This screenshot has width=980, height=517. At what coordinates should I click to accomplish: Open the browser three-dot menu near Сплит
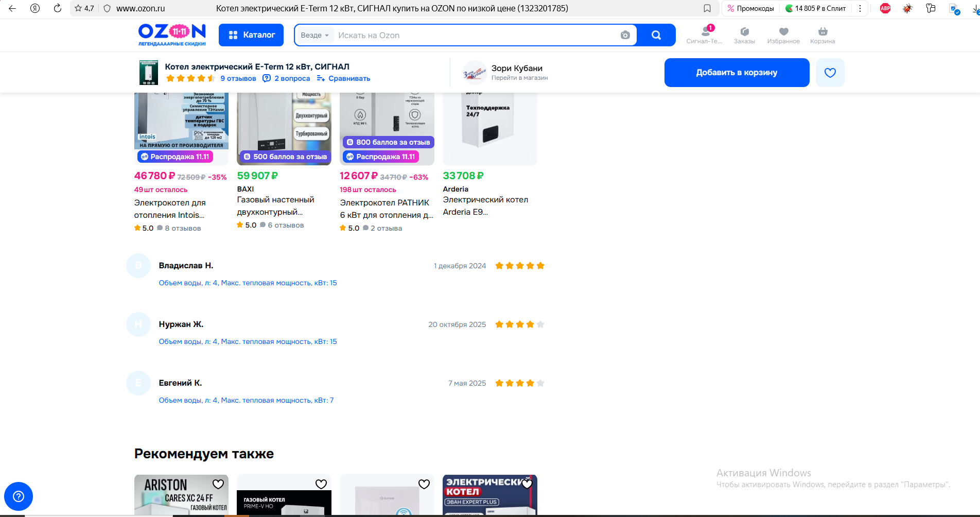(860, 8)
